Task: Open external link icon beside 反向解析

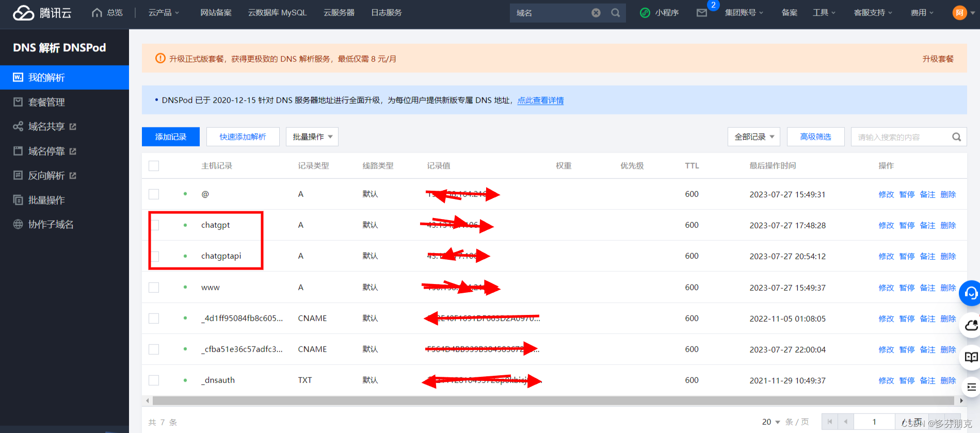Action: point(73,176)
